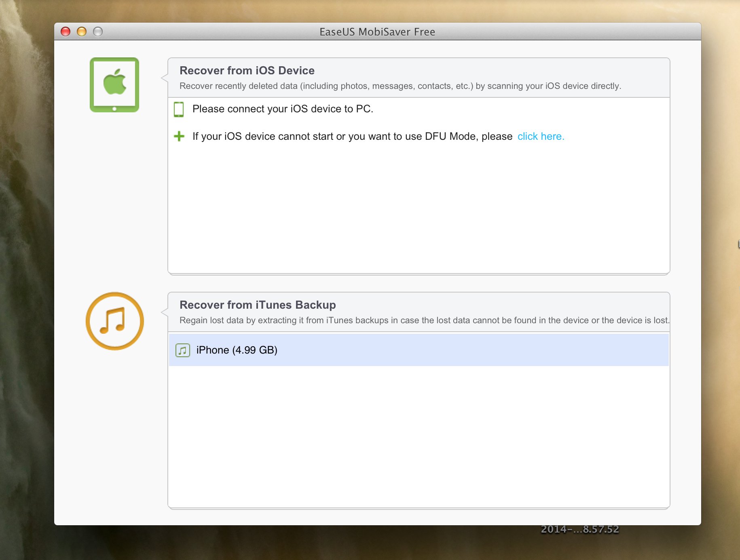Select the iPhone (4.99 GB) backup row
Image resolution: width=740 pixels, height=560 pixels.
coord(419,350)
